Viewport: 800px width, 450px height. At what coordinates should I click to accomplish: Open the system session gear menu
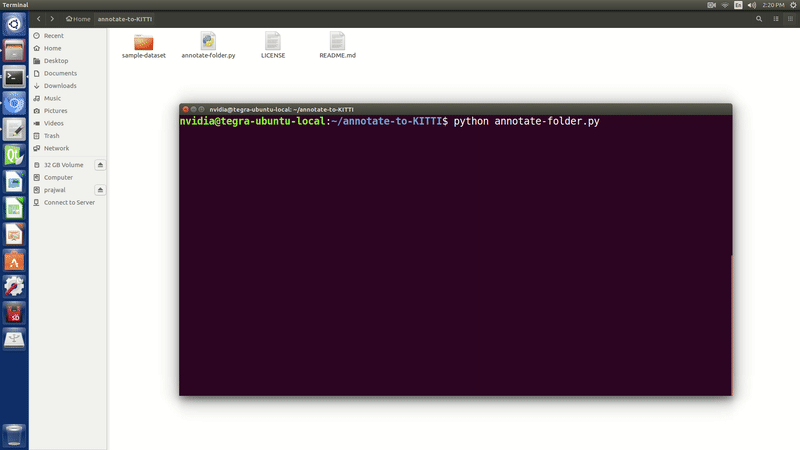[793, 5]
